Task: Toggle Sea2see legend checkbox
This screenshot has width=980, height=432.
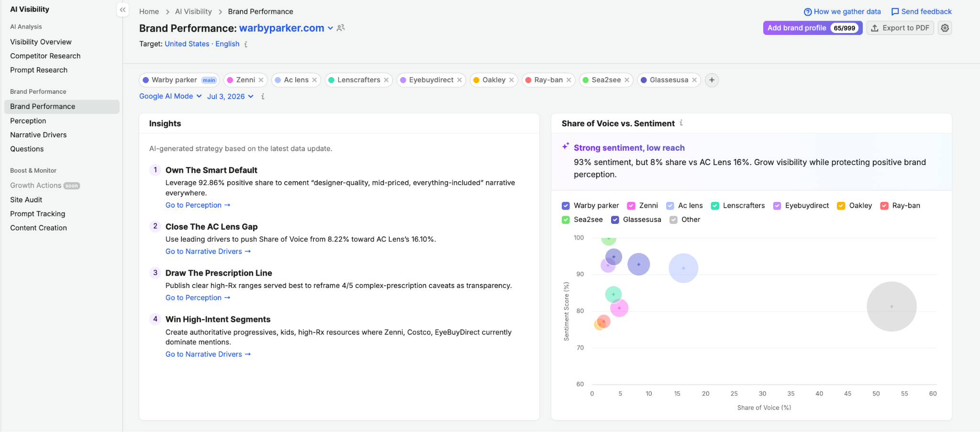Action: (x=566, y=220)
